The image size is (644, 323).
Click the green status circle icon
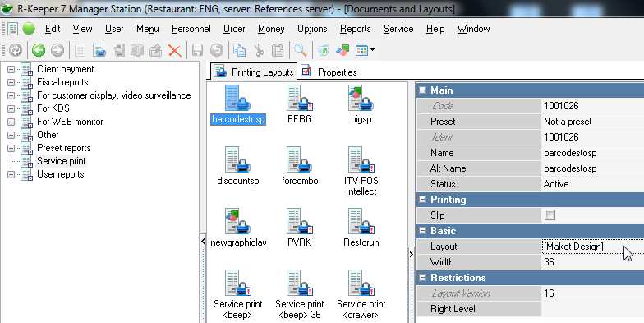[29, 29]
